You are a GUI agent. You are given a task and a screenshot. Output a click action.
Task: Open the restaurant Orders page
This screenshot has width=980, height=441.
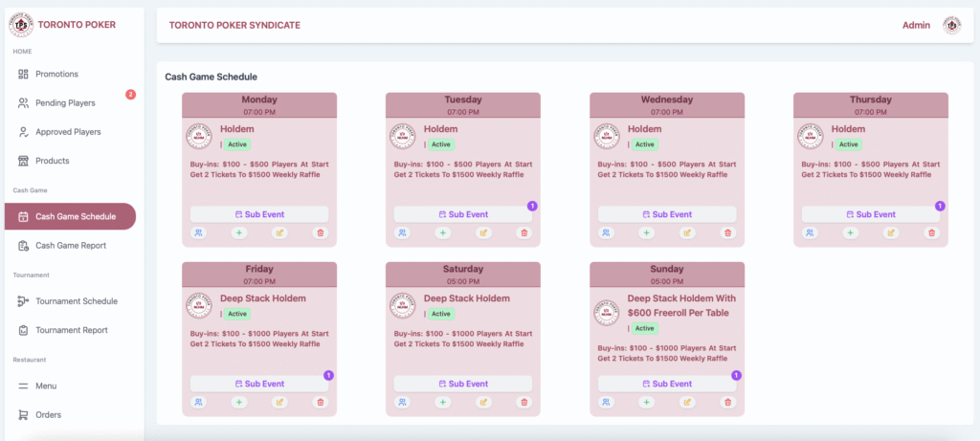click(49, 415)
